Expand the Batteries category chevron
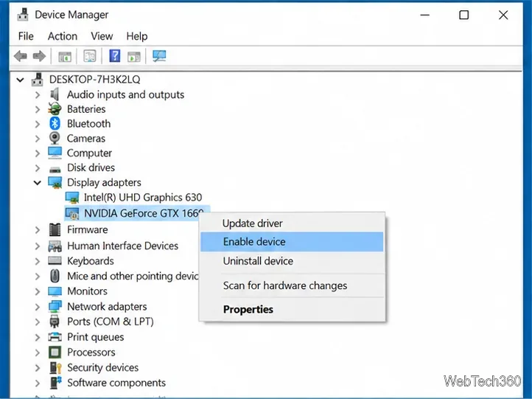532x399 pixels. (x=38, y=109)
